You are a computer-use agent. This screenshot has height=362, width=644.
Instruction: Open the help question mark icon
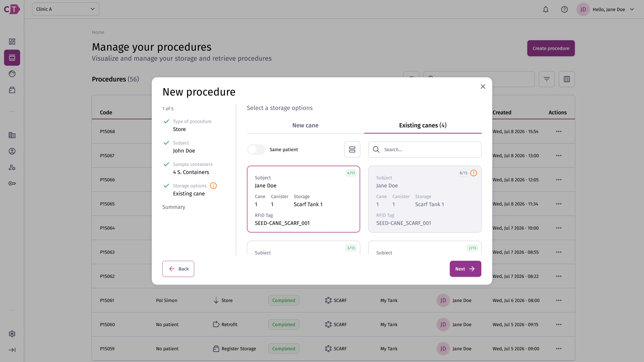tap(564, 10)
